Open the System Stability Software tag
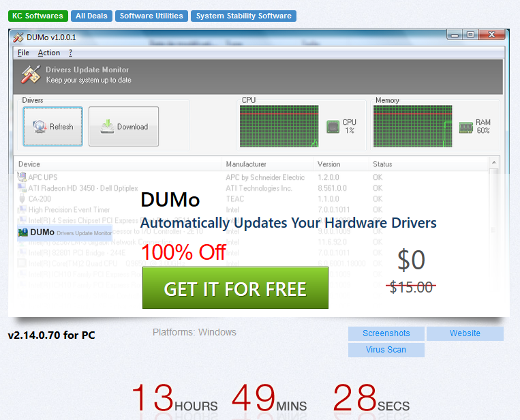 [243, 16]
